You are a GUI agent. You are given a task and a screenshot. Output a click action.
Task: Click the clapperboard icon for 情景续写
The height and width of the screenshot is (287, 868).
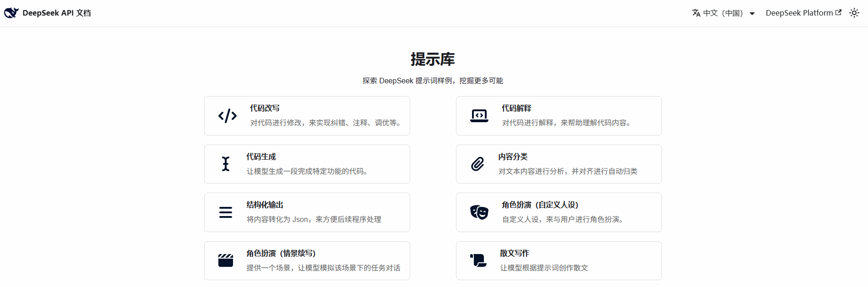pyautogui.click(x=226, y=260)
